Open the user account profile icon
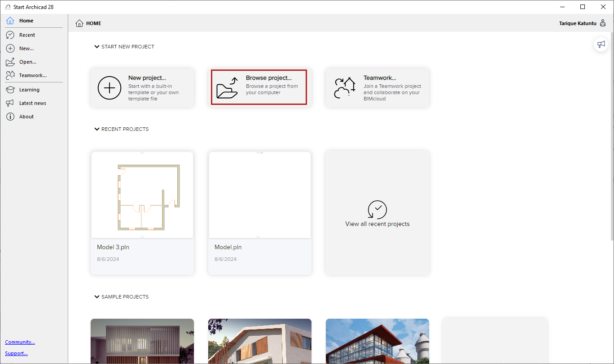This screenshot has width=614, height=364. (603, 23)
